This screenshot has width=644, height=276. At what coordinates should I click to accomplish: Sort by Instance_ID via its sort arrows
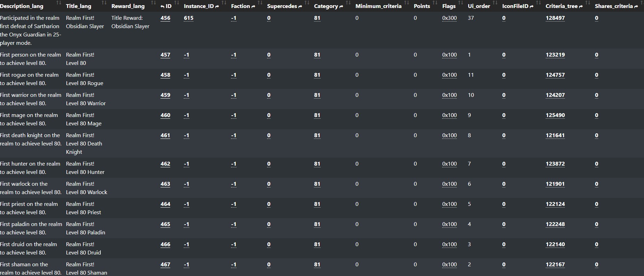click(x=224, y=3)
